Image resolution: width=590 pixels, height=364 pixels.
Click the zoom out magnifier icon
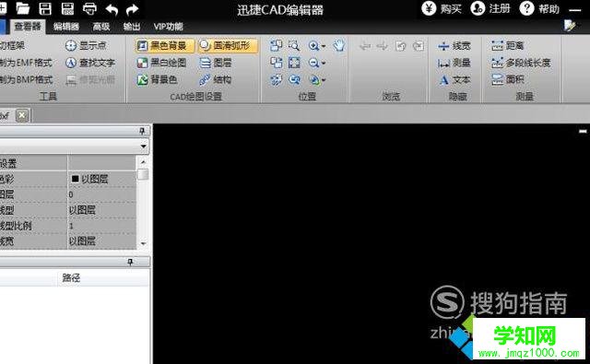click(x=313, y=63)
